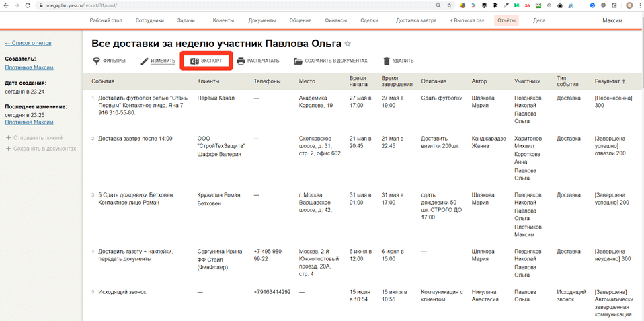
Task: Star the report as favorite
Action: click(x=348, y=44)
